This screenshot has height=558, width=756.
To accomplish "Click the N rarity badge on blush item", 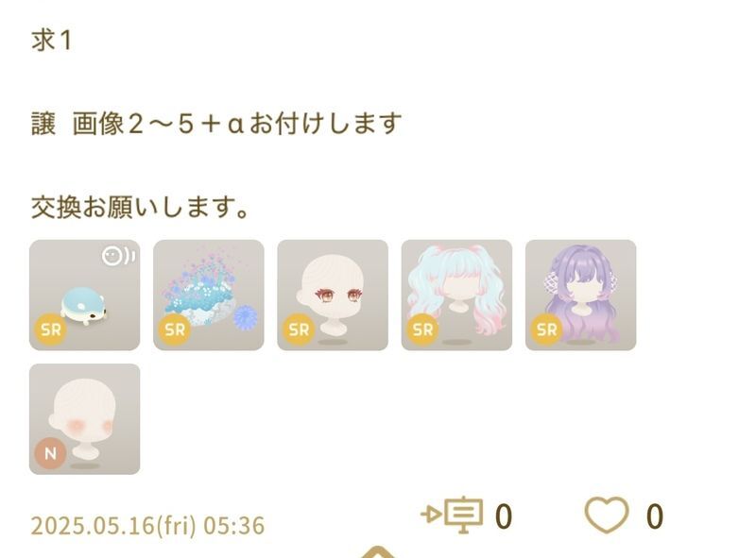I will click(x=51, y=453).
